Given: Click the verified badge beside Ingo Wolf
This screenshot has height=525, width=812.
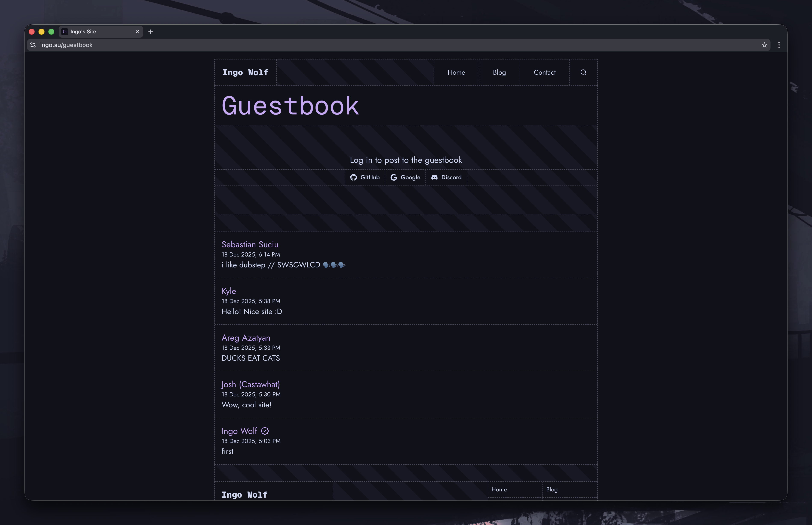Looking at the screenshot, I should pos(265,431).
